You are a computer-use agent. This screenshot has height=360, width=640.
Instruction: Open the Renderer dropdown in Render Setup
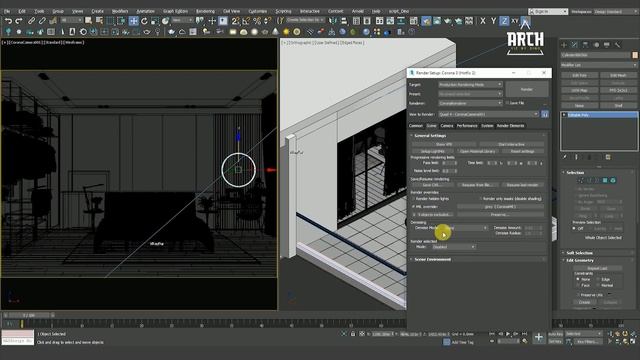click(x=470, y=103)
